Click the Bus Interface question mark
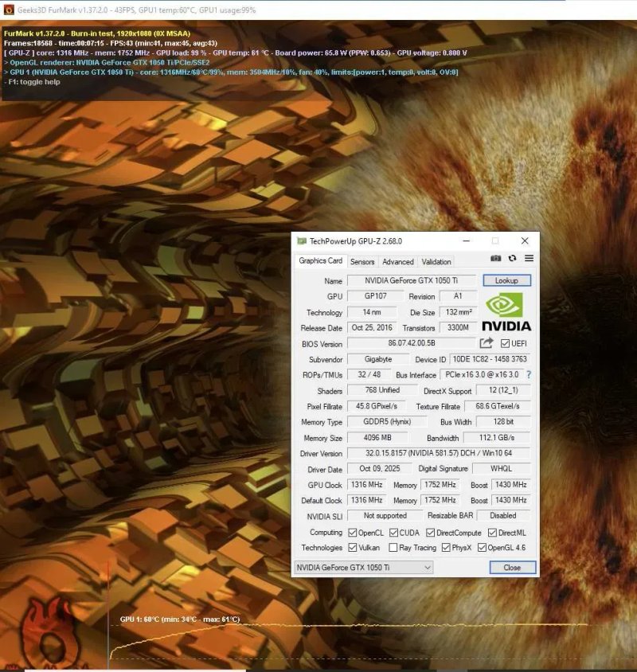This screenshot has height=672, width=637. click(529, 374)
